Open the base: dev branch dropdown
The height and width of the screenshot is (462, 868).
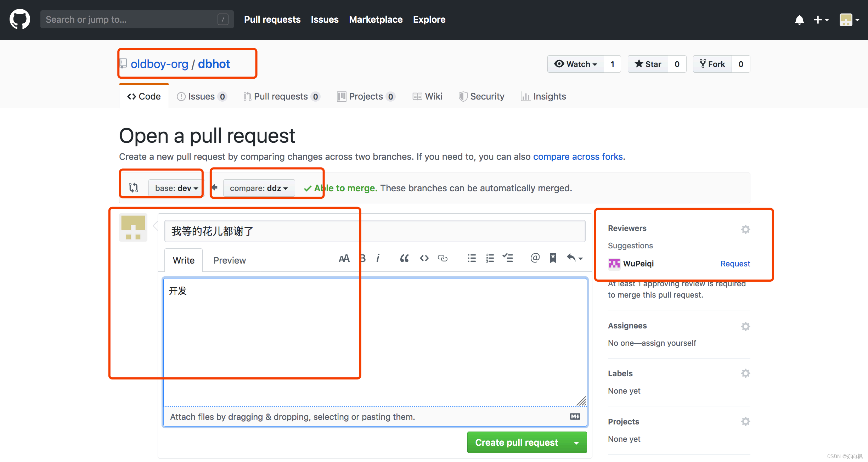(x=176, y=188)
